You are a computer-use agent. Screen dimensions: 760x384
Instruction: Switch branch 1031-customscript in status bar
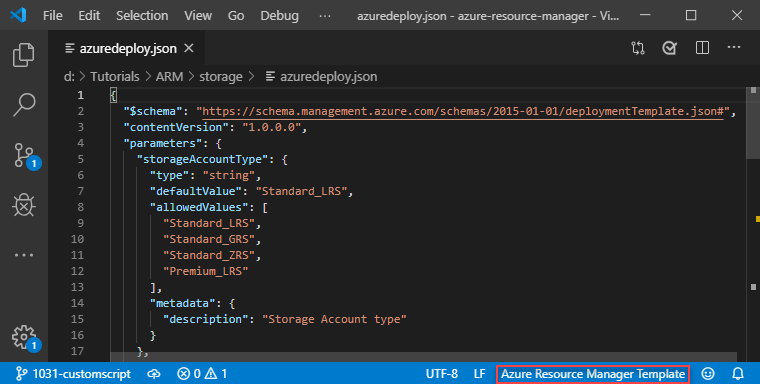click(73, 374)
